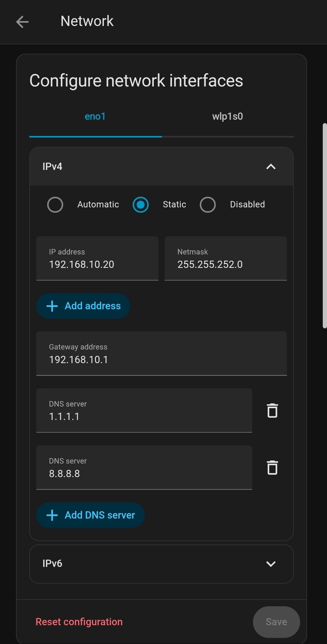The height and width of the screenshot is (644, 327).
Task: Click the plus icon beside Add DNS server
Action: pos(52,515)
